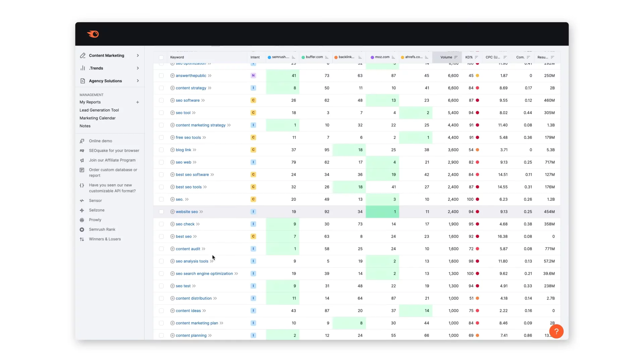644x362 pixels.
Task: Add a report using My Reports plus icon
Action: (x=138, y=102)
